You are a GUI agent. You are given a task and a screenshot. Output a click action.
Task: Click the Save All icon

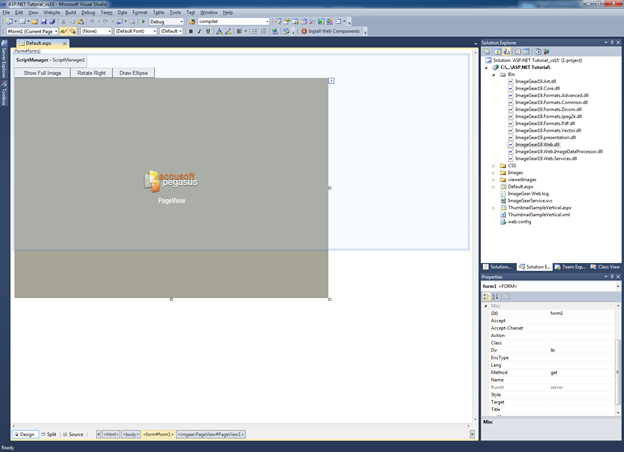[52, 21]
